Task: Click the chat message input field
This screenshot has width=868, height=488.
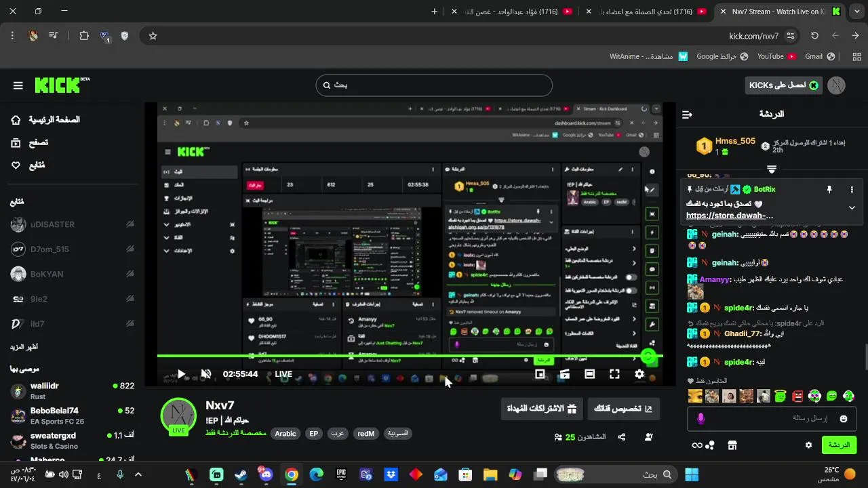Action: [773, 419]
